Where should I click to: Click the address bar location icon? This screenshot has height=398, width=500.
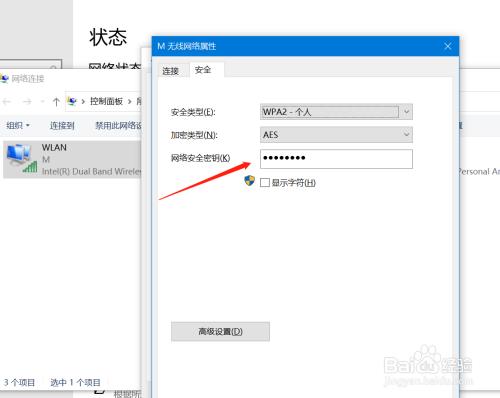[x=72, y=101]
